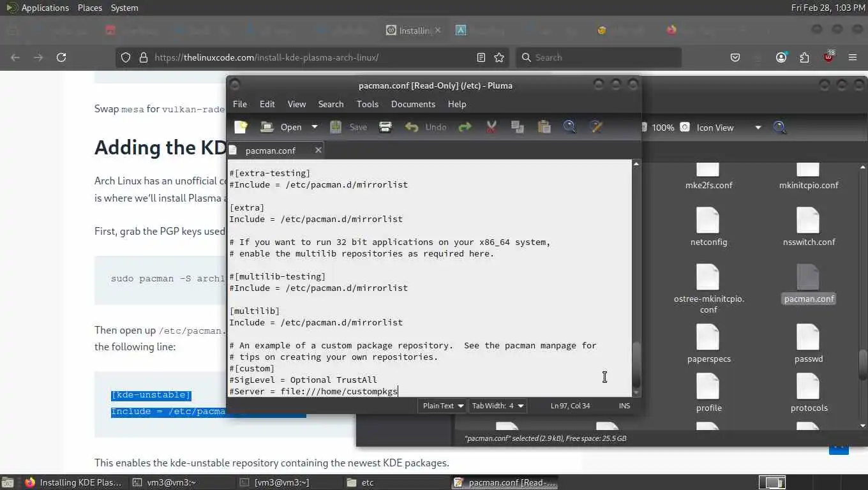The width and height of the screenshot is (868, 490).
Task: Click the #SigLevel = Optional TrustAll line
Action: point(303,380)
